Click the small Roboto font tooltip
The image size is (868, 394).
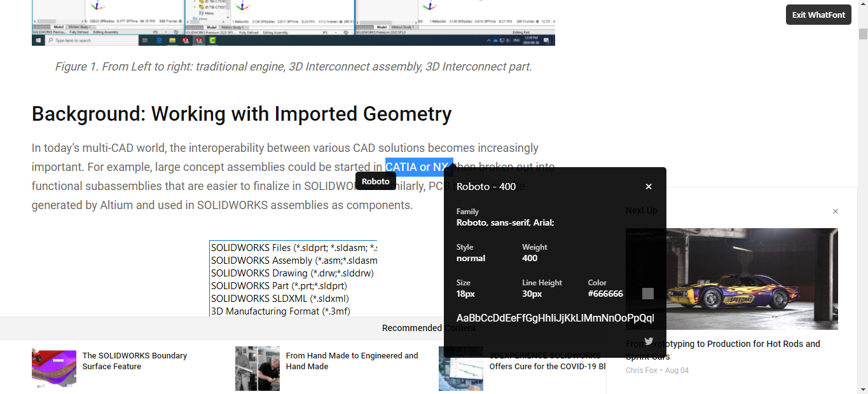point(376,181)
